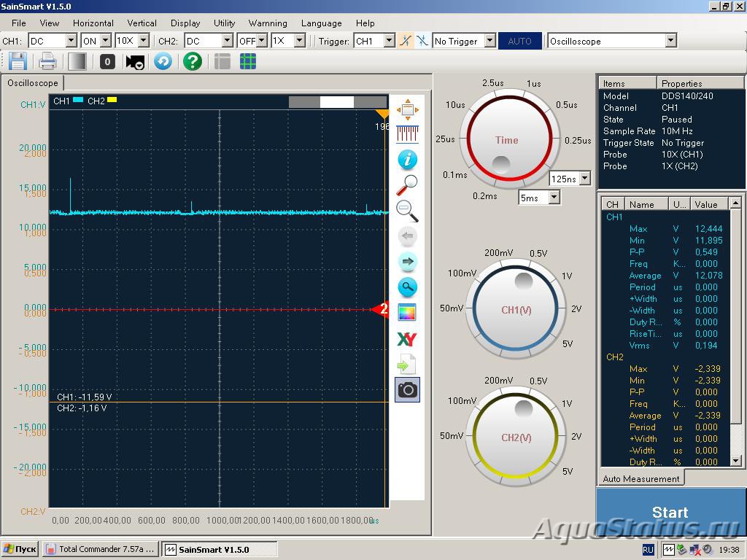Print using the printer toolbar icon
Viewport: 747px width, 560px height.
tap(47, 61)
